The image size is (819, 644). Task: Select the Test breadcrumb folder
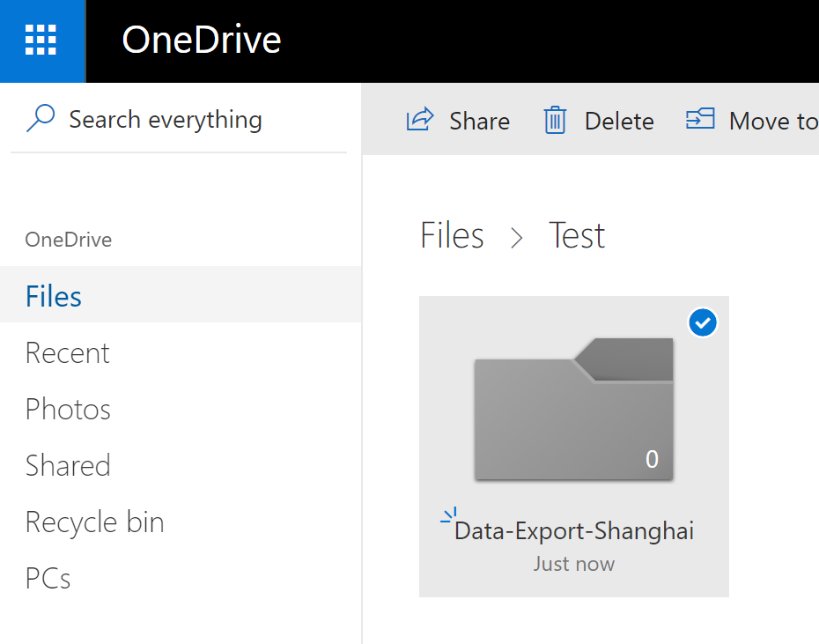(x=577, y=236)
